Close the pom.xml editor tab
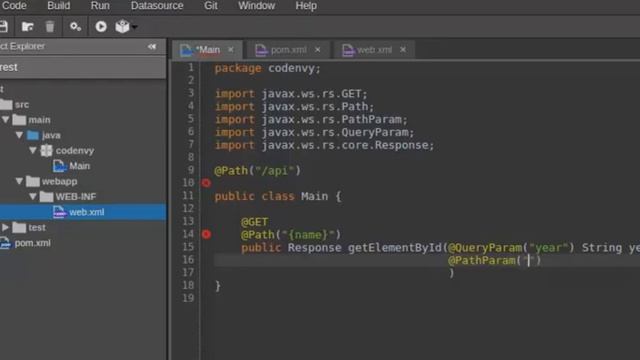 [x=318, y=49]
